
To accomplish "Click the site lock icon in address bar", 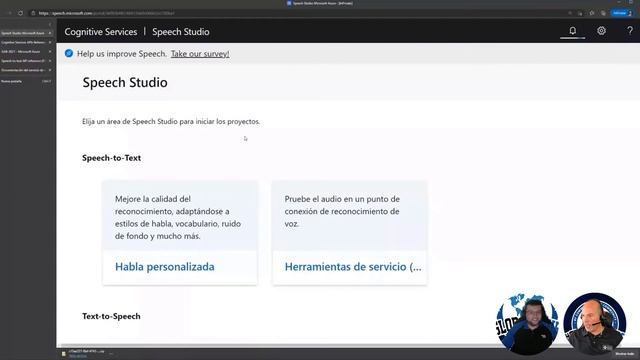I will tap(33, 13).
